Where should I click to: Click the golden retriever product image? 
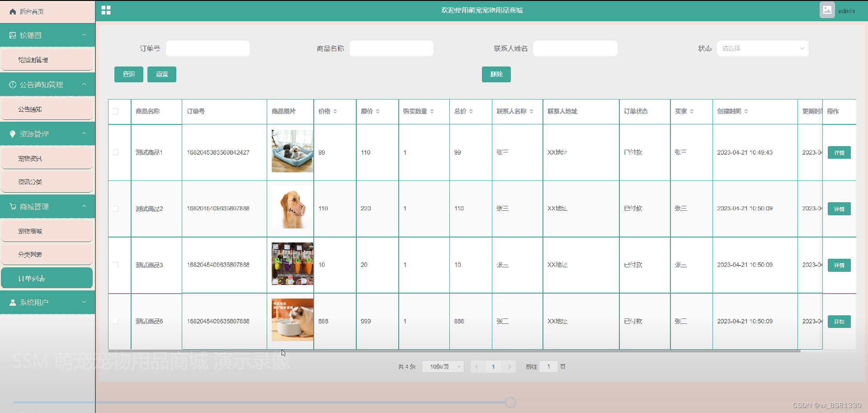[x=292, y=207]
